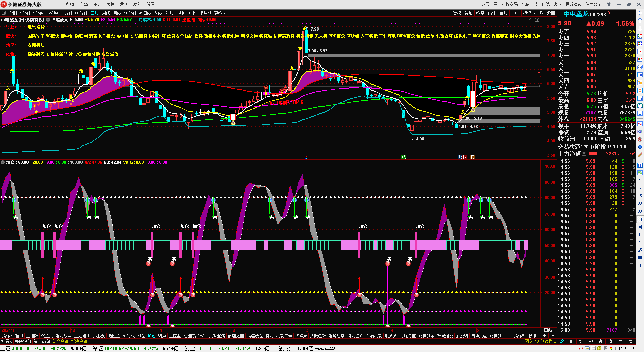Click the RSI indicator icon
Image resolution: width=644 pixels, height=352 pixels.
(640, 131)
